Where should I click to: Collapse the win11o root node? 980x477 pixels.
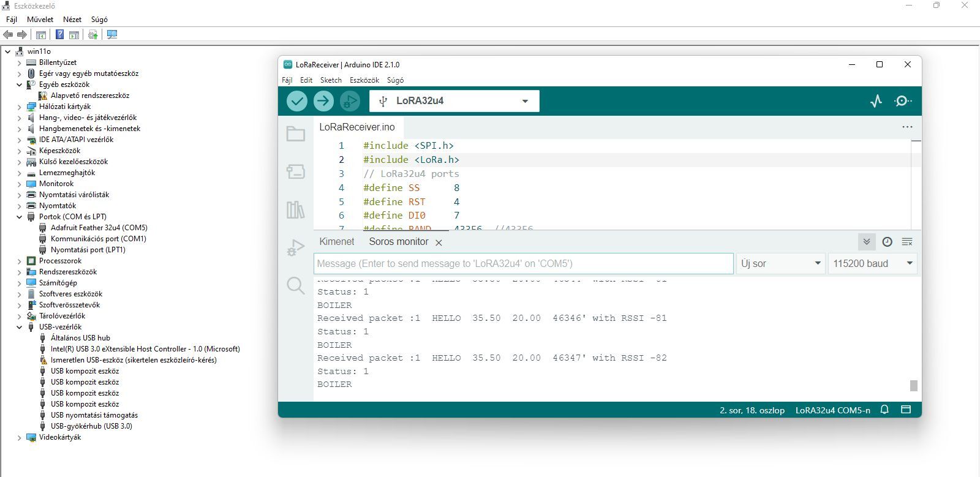tap(7, 51)
